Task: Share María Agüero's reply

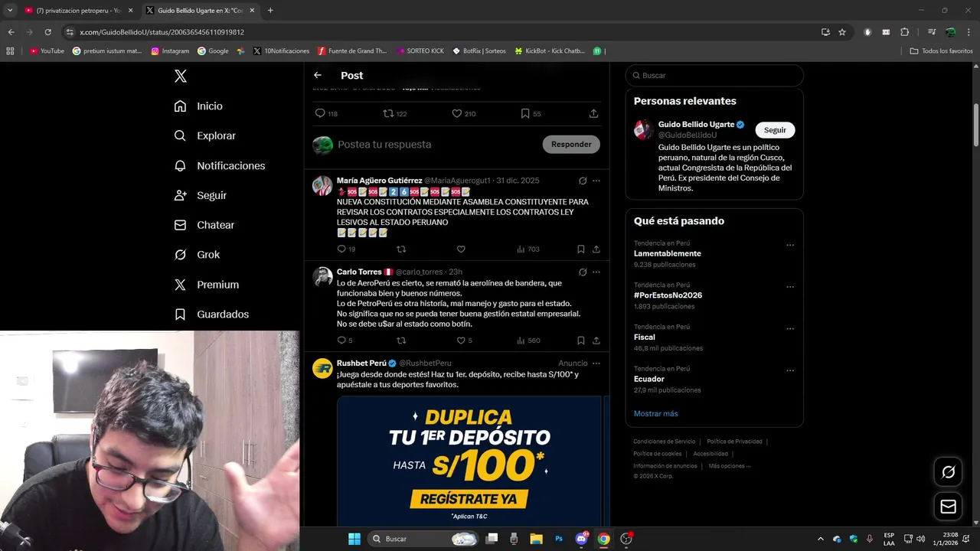Action: coord(596,249)
